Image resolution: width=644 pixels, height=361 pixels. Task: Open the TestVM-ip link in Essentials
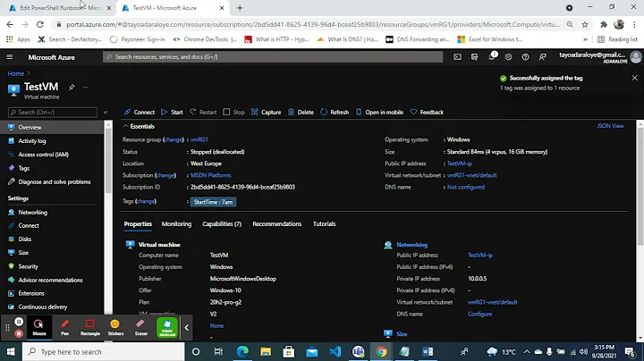coord(459,164)
